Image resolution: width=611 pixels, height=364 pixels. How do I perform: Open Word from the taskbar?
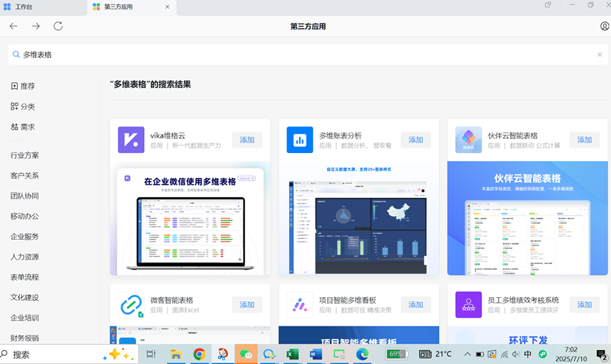(x=315, y=354)
